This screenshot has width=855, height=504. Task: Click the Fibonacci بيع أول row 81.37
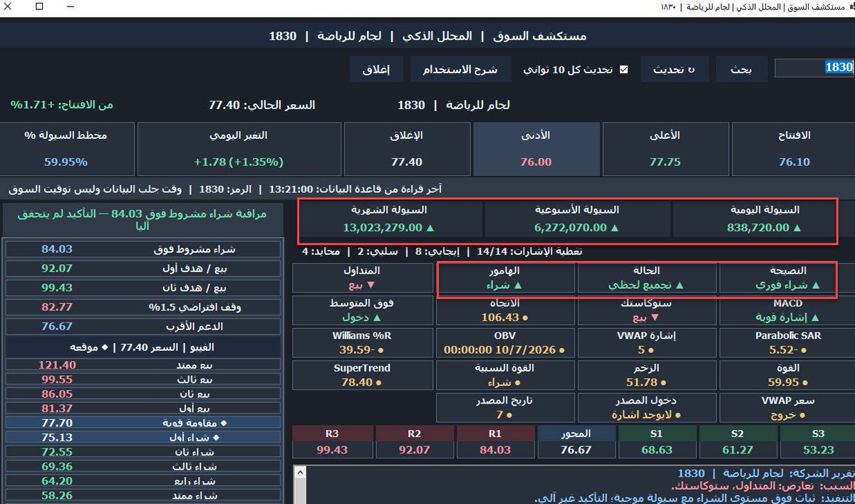(x=143, y=409)
